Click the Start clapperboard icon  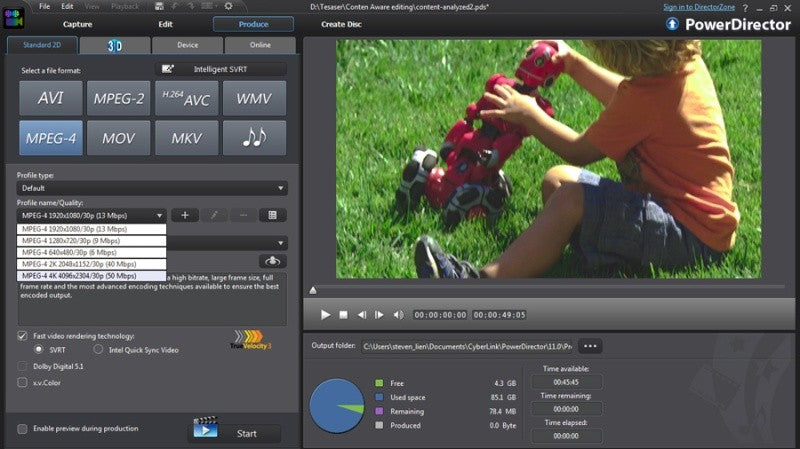[x=205, y=428]
